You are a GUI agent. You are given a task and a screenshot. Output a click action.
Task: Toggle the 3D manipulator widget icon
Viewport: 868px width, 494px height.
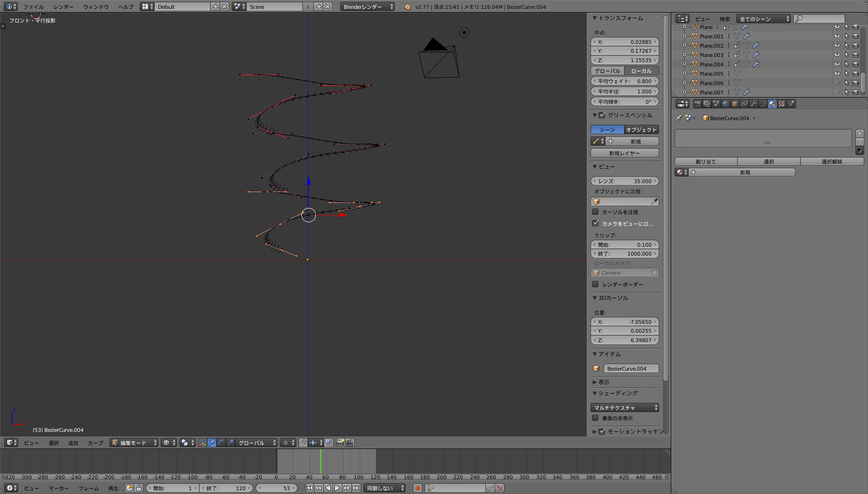tap(202, 443)
